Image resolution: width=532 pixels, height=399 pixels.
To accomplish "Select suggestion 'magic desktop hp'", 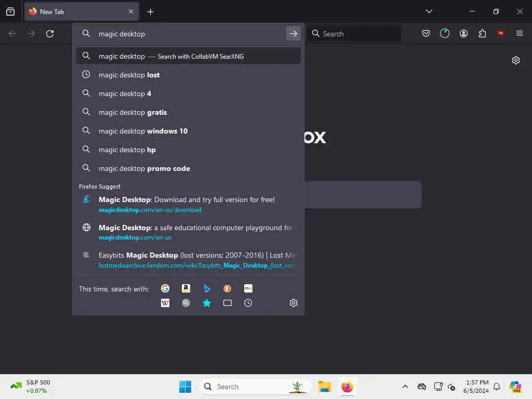I will (x=188, y=150).
